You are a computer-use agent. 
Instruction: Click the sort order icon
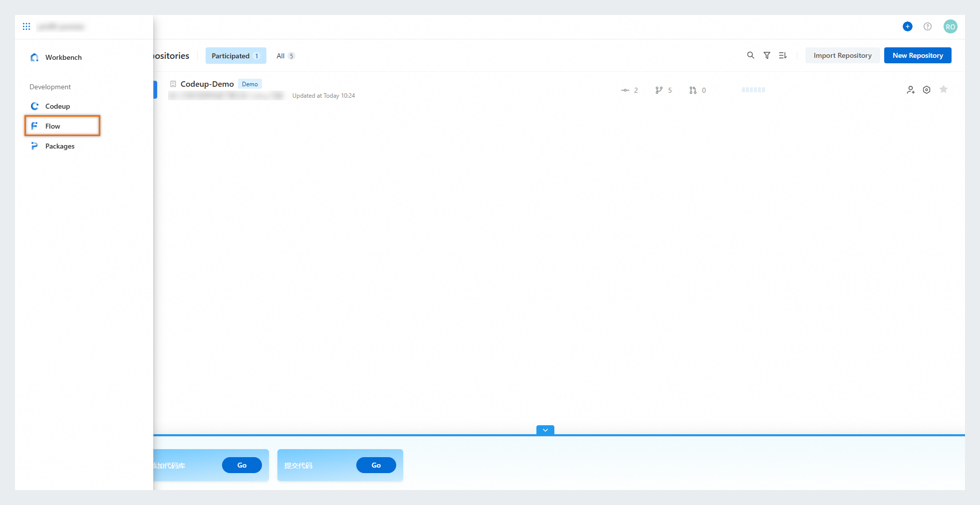[x=783, y=55]
